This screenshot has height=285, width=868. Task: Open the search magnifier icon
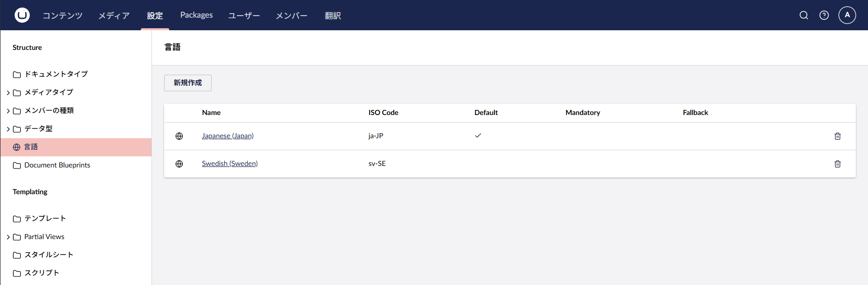click(804, 15)
